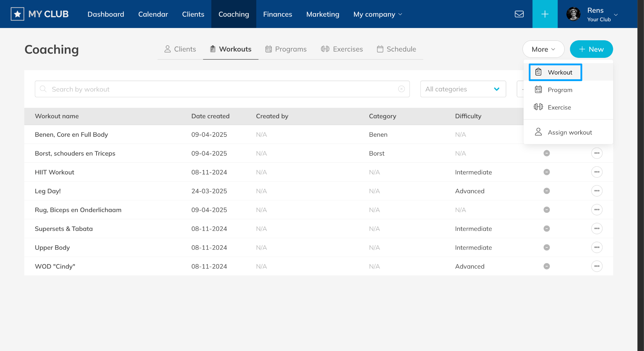Open the More dropdown button

(543, 49)
